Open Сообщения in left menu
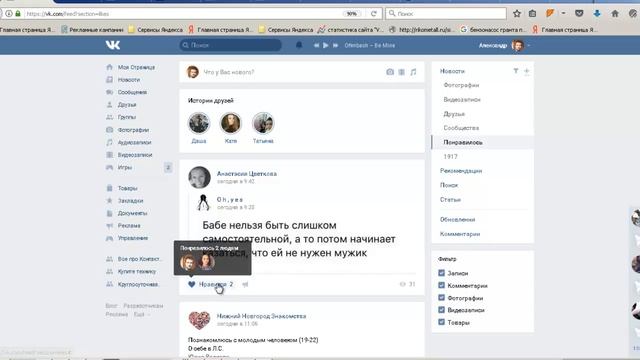640x360 pixels. pos(132,92)
